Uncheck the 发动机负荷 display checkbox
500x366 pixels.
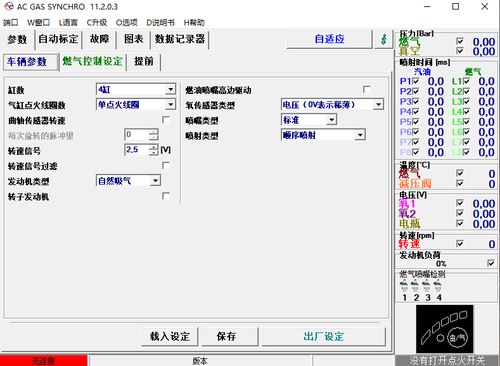pos(491,263)
